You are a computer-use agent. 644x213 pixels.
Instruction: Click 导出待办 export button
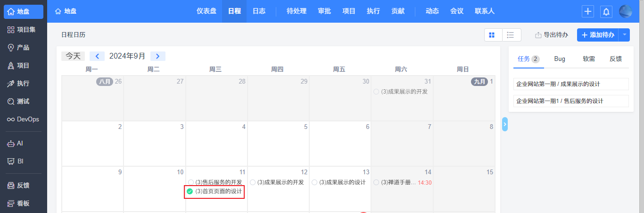coord(552,35)
